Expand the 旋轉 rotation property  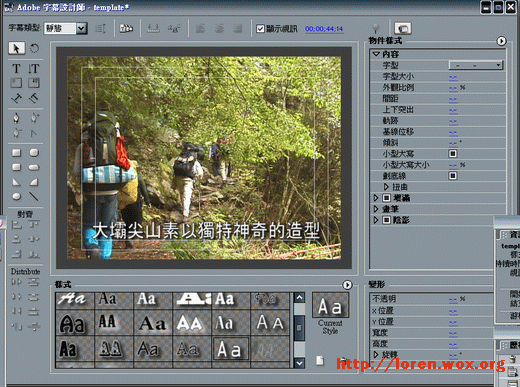376,354
